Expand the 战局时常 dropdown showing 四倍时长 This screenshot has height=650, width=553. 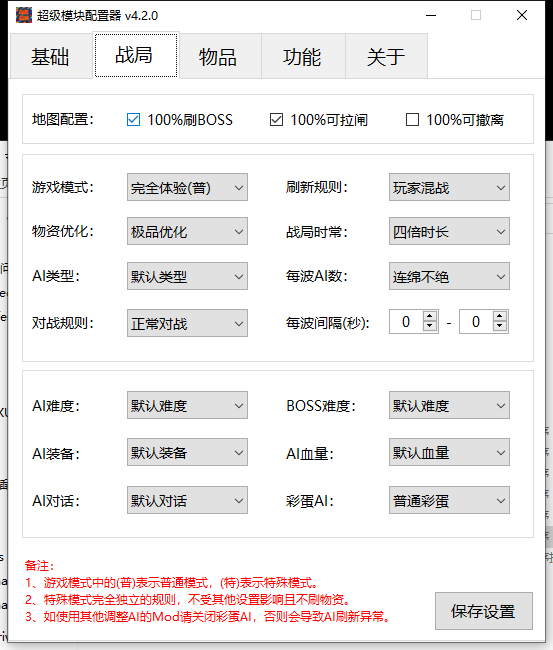pyautogui.click(x=449, y=231)
